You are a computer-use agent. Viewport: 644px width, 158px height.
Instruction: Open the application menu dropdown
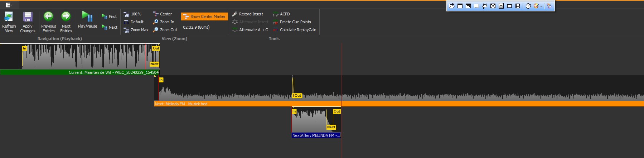pos(9,5)
